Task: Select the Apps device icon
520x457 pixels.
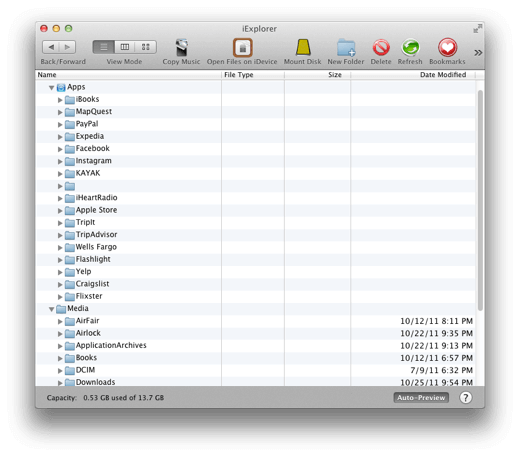Action: coord(61,87)
